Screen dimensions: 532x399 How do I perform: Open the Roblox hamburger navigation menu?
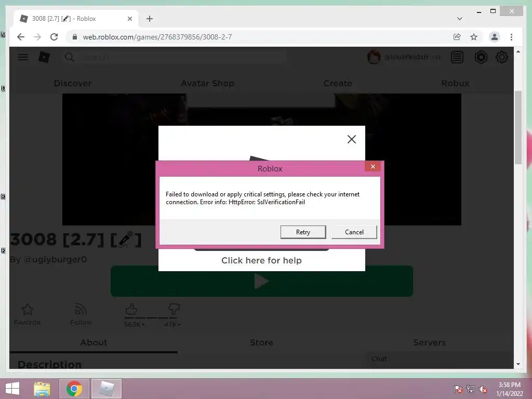tap(23, 57)
